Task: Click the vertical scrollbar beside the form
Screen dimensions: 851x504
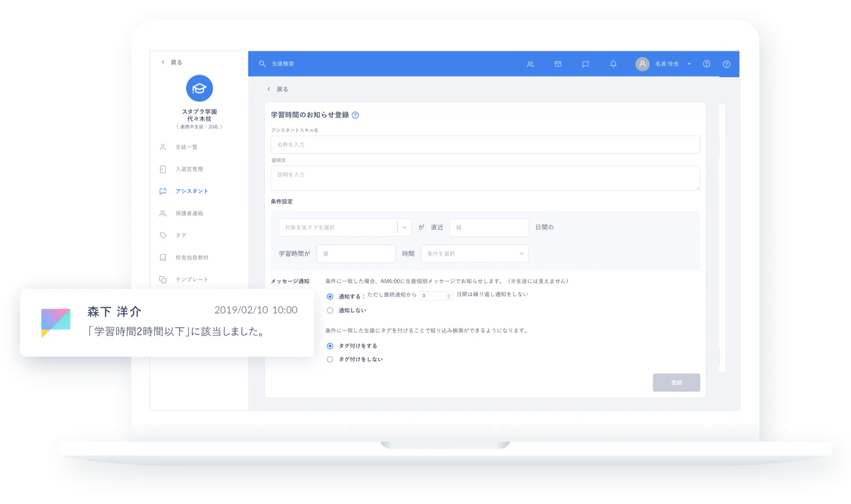Action: 722,238
